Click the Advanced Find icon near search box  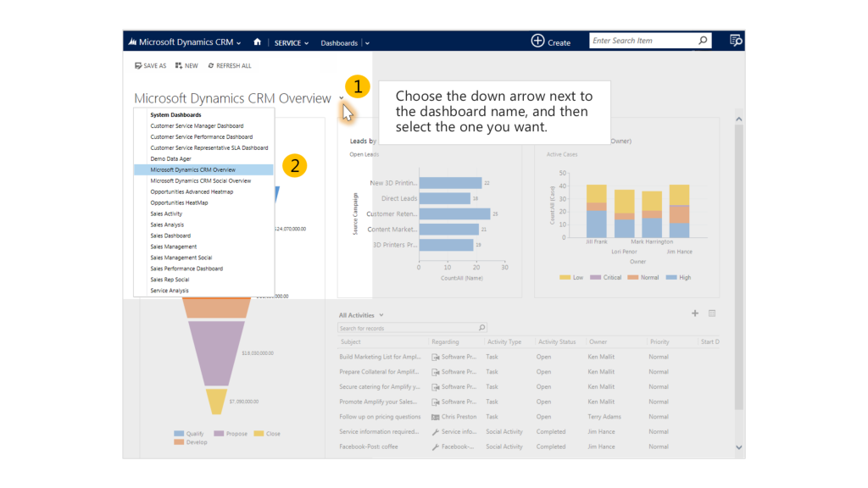click(735, 40)
